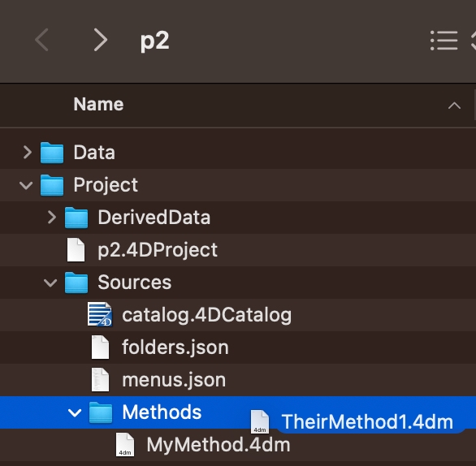Click the catalog.4DCatalog file icon
This screenshot has width=476, height=466.
pos(100,314)
